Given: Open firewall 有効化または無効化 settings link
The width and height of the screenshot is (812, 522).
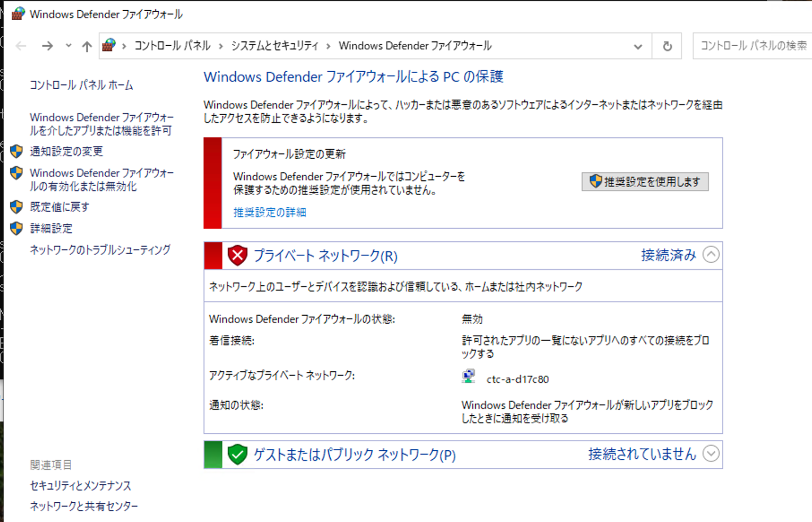Looking at the screenshot, I should click(x=101, y=179).
